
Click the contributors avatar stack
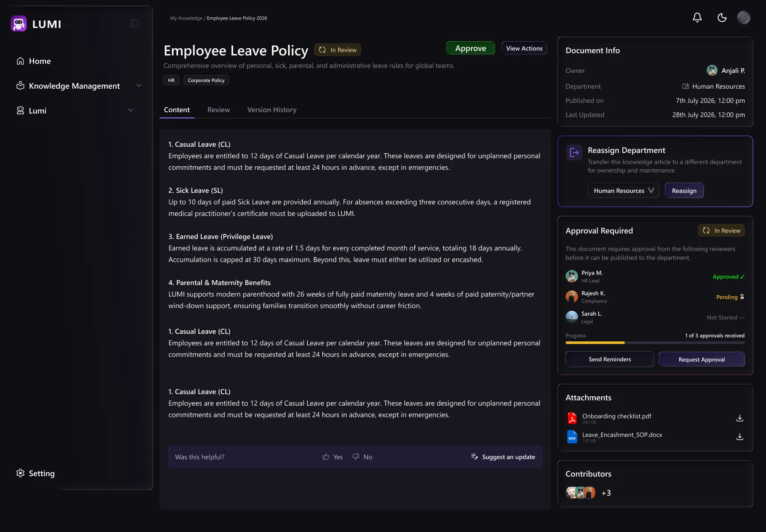(581, 493)
